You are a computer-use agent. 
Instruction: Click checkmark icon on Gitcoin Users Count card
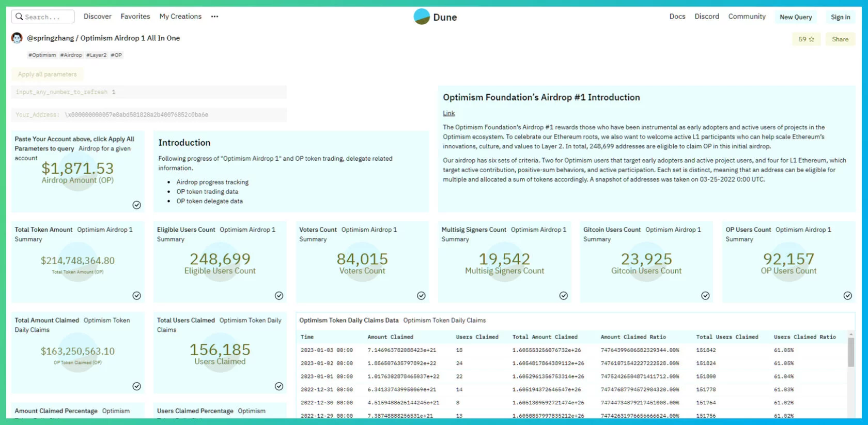(705, 296)
